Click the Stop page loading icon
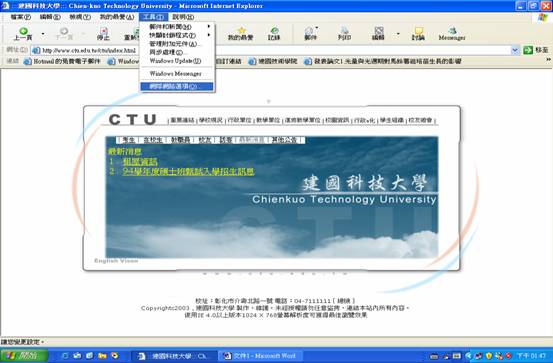 click(103, 31)
